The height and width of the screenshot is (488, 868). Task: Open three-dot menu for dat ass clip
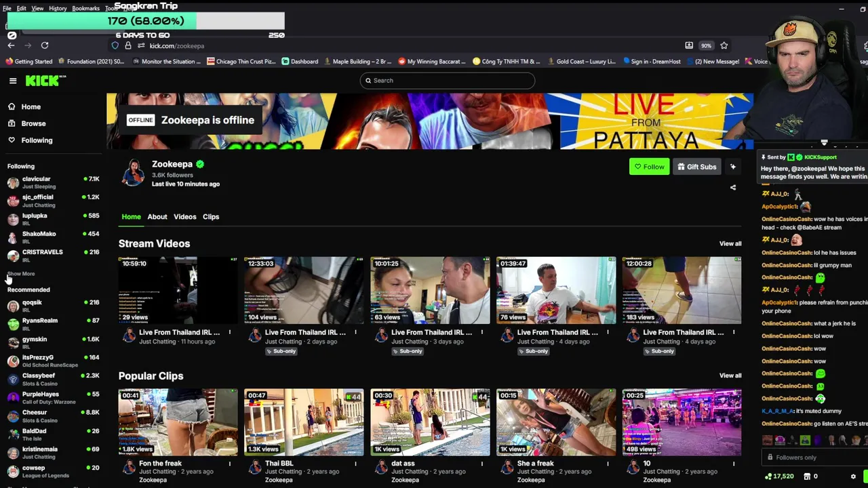481,464
